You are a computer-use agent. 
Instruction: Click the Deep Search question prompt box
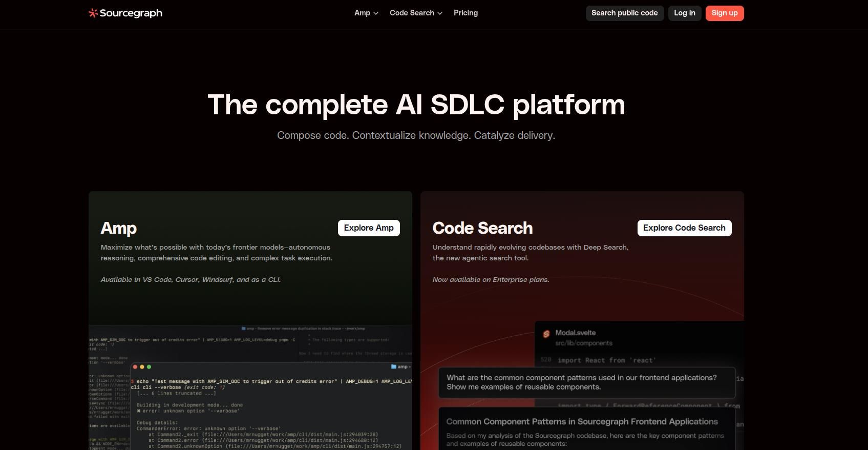coord(586,382)
